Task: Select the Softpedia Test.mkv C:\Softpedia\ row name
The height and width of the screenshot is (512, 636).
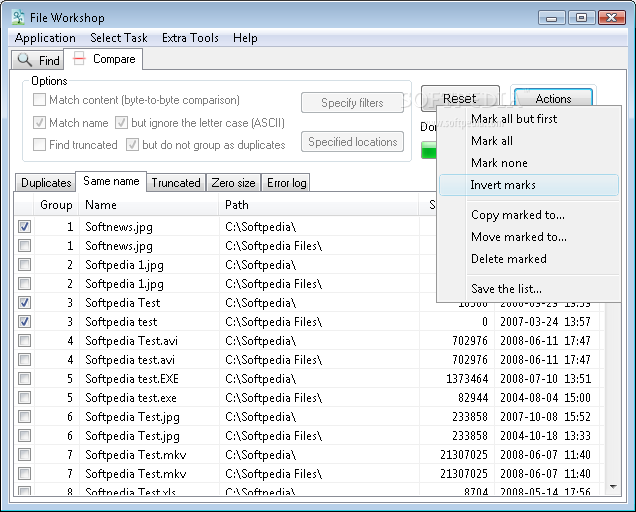Action: coord(136,455)
